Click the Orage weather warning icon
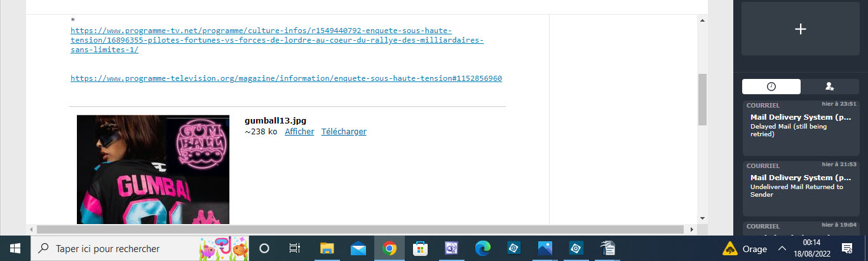Screen dimensions: 868x261 click(730, 248)
